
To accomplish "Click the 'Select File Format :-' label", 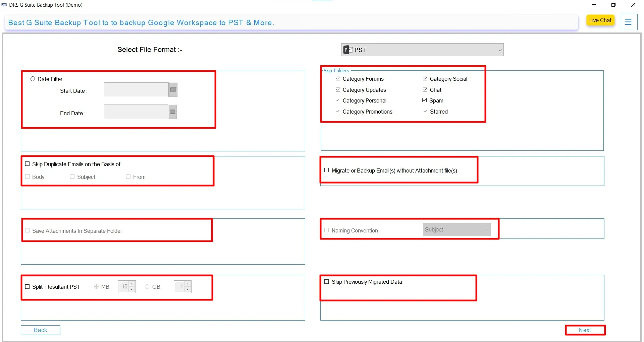I will pos(150,50).
